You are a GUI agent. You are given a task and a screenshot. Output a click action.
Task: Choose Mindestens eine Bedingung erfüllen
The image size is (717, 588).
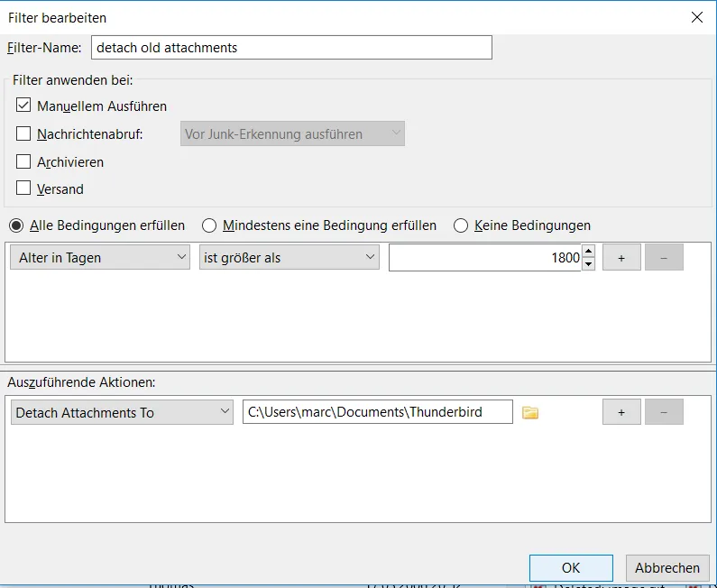click(209, 225)
